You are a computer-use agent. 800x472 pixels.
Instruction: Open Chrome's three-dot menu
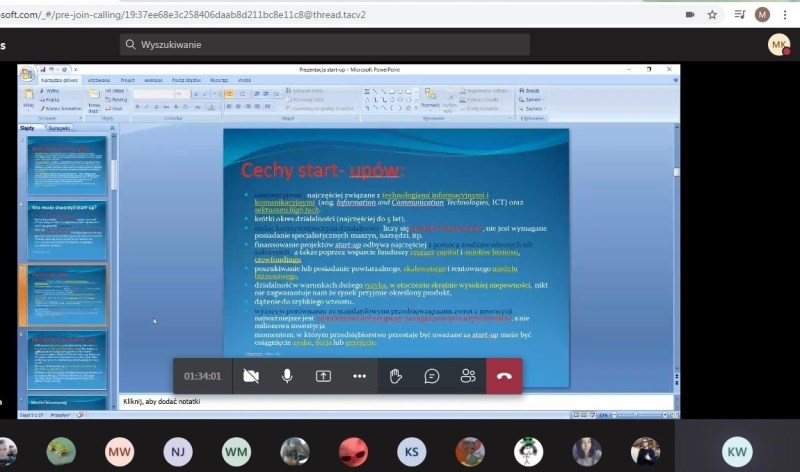click(x=787, y=15)
